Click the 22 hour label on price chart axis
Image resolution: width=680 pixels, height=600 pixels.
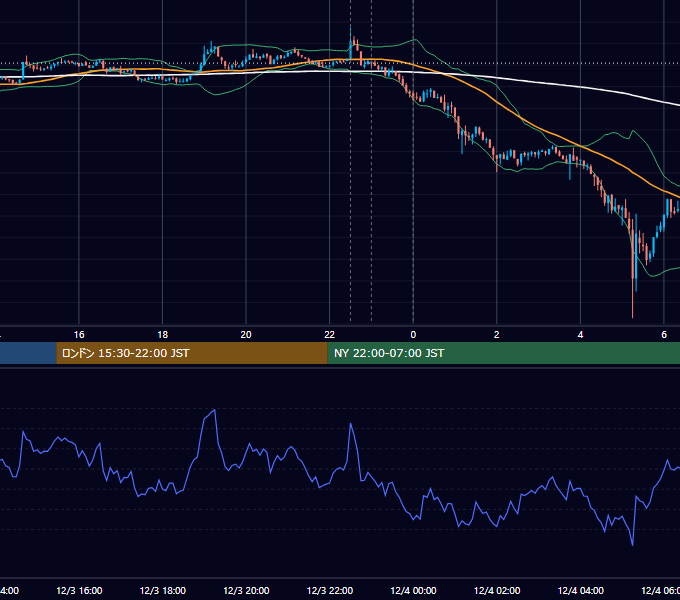tap(330, 335)
